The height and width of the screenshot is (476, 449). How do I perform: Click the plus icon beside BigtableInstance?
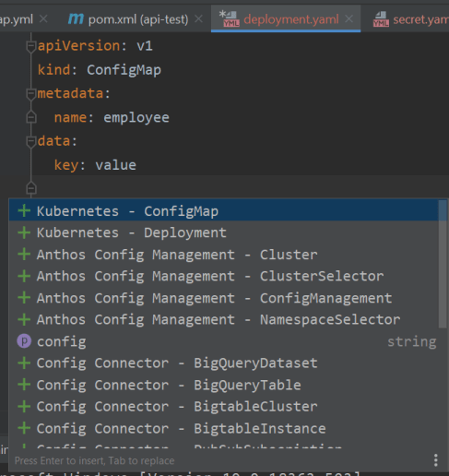tap(24, 428)
